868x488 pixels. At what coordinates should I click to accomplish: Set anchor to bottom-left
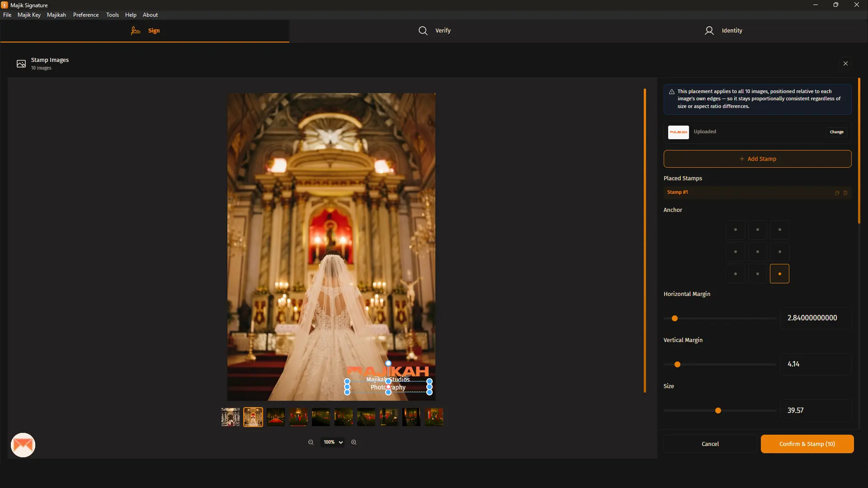736,274
